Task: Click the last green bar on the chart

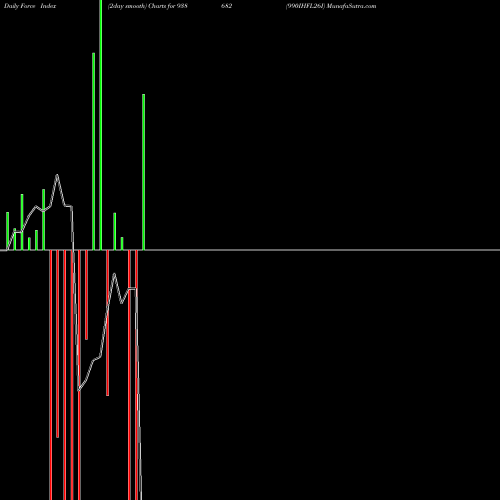Action: pos(144,172)
